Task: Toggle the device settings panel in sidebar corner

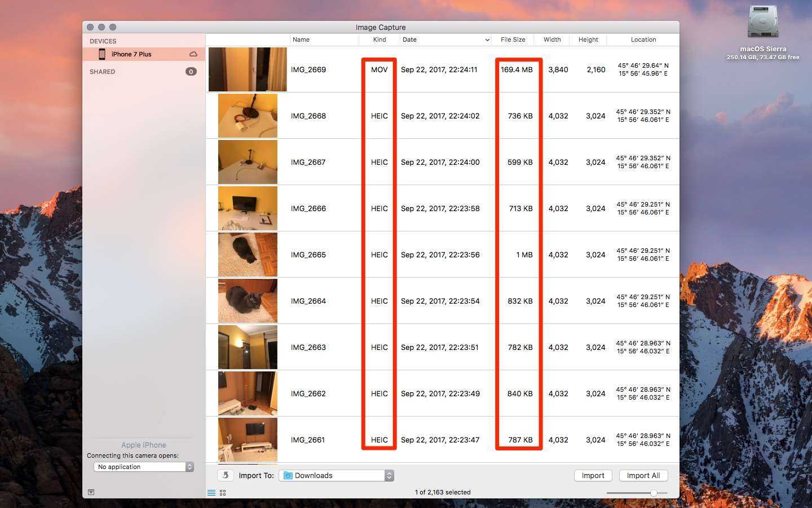Action: point(91,492)
